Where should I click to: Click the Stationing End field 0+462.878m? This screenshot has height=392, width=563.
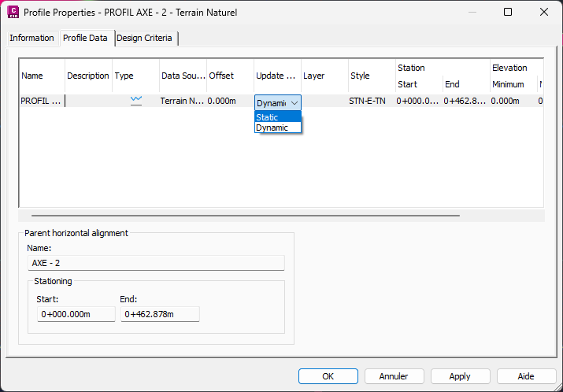click(160, 314)
